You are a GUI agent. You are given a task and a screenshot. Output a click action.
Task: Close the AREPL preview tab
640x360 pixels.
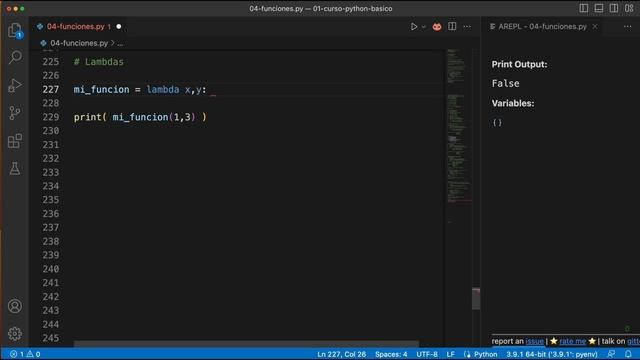[x=595, y=27]
